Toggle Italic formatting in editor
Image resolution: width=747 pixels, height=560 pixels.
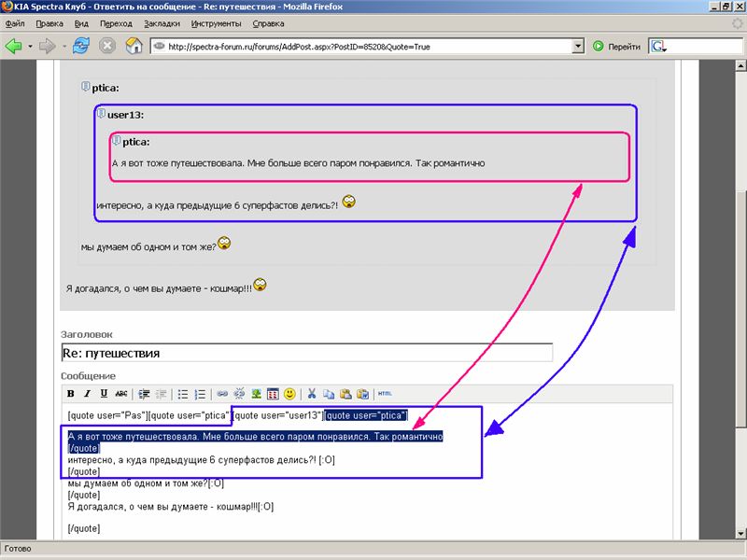click(x=87, y=394)
